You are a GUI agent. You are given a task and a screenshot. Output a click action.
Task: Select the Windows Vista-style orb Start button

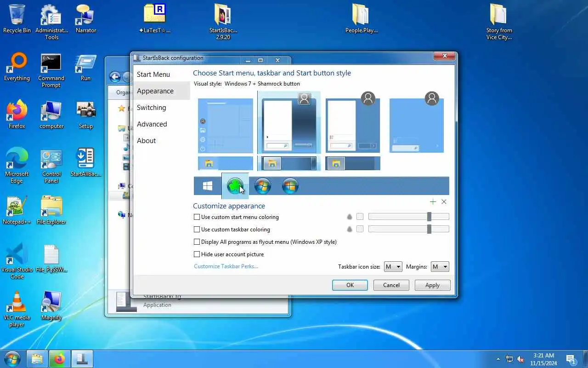pyautogui.click(x=290, y=186)
